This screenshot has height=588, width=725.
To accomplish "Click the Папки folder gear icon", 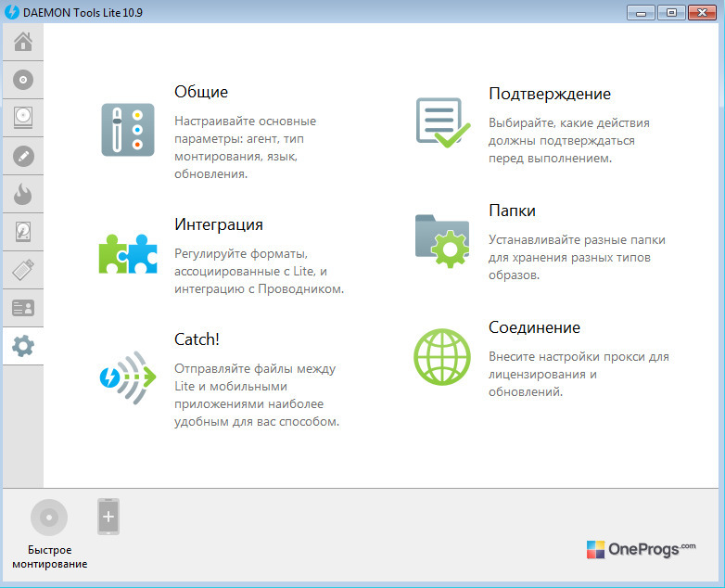I will [x=442, y=241].
